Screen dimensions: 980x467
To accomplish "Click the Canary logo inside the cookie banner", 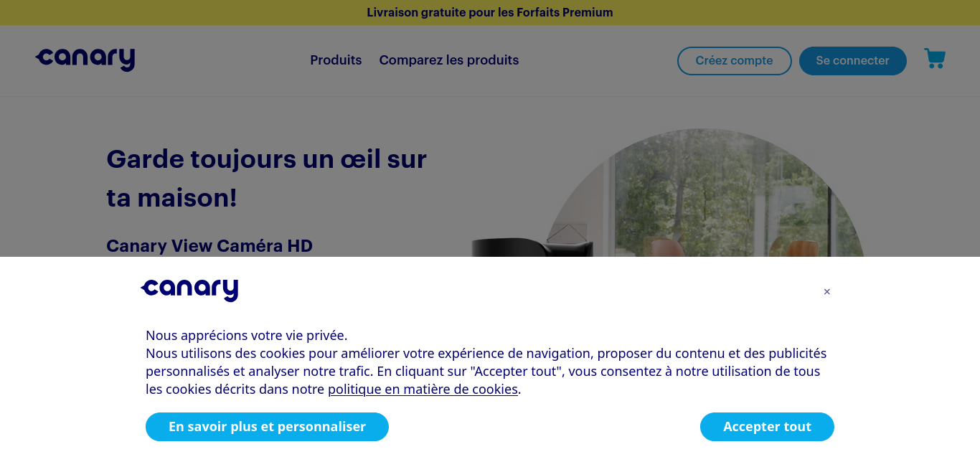I will pos(189,290).
